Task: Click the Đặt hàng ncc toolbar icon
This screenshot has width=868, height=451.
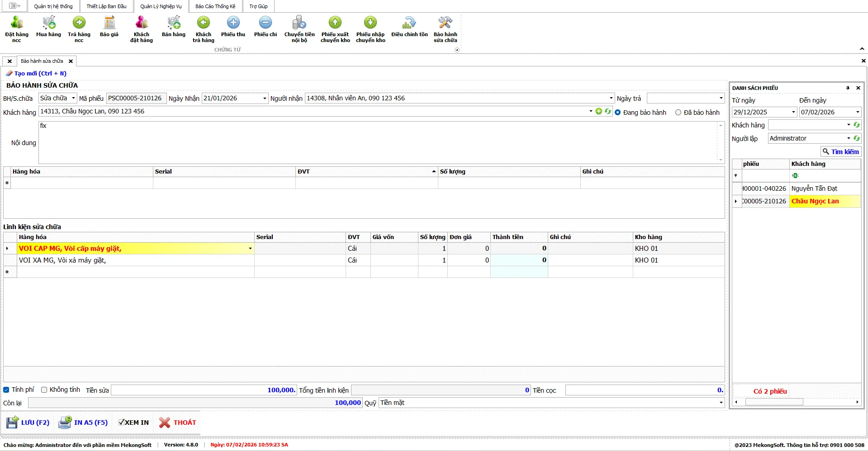Action: click(17, 23)
